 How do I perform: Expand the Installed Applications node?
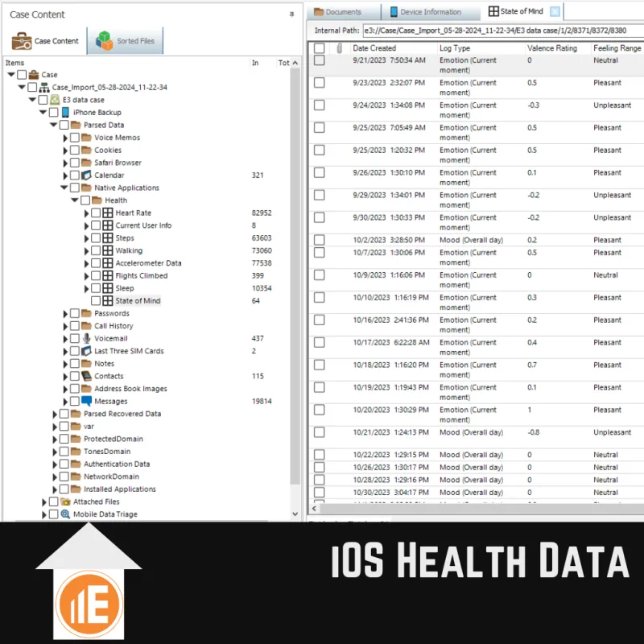pyautogui.click(x=55, y=489)
